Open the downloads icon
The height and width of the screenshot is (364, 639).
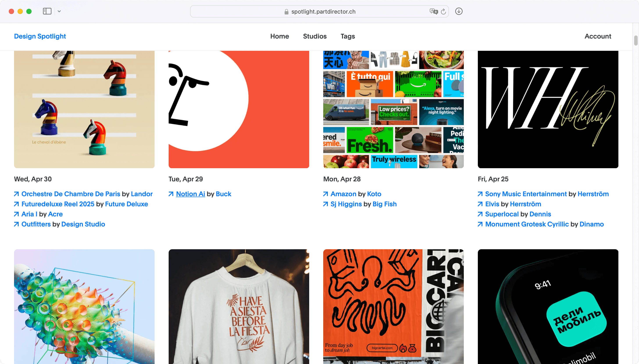[x=459, y=11]
